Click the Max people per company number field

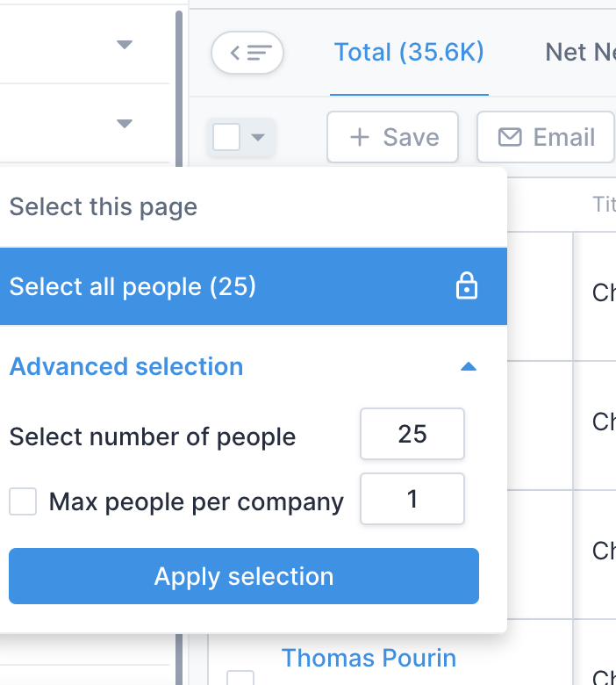[x=412, y=500]
